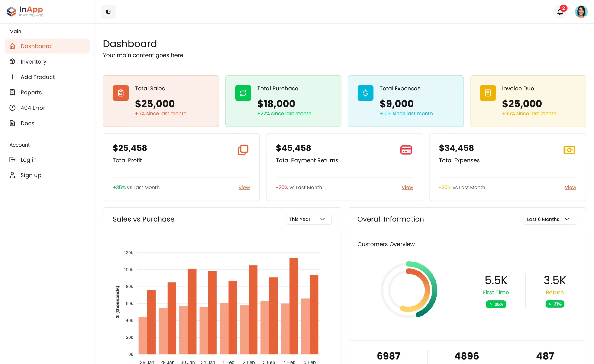This screenshot has height=364, width=594.
Task: Open the Docs page
Action: pos(27,123)
